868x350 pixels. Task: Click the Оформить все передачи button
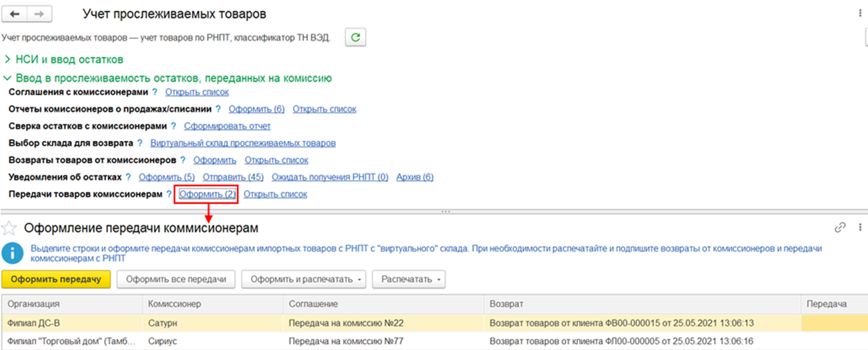(175, 279)
